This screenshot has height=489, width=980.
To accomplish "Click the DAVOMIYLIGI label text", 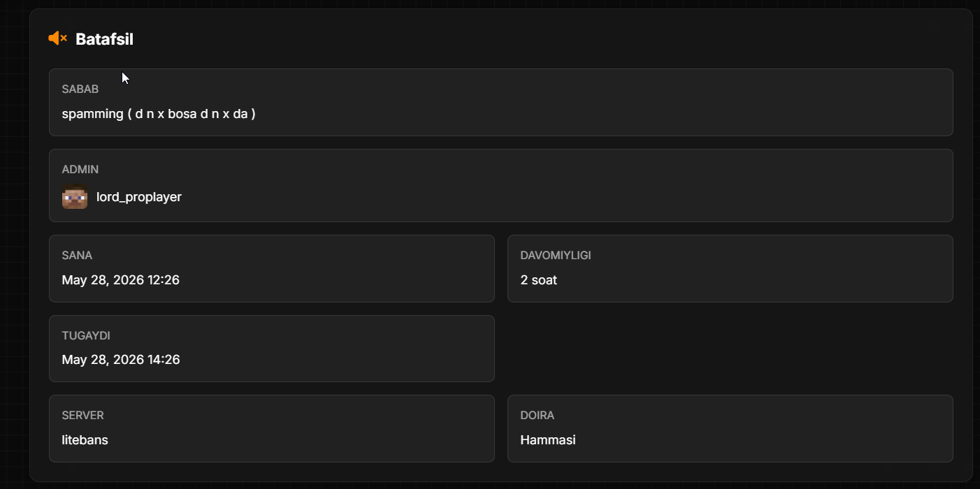I will coord(556,256).
